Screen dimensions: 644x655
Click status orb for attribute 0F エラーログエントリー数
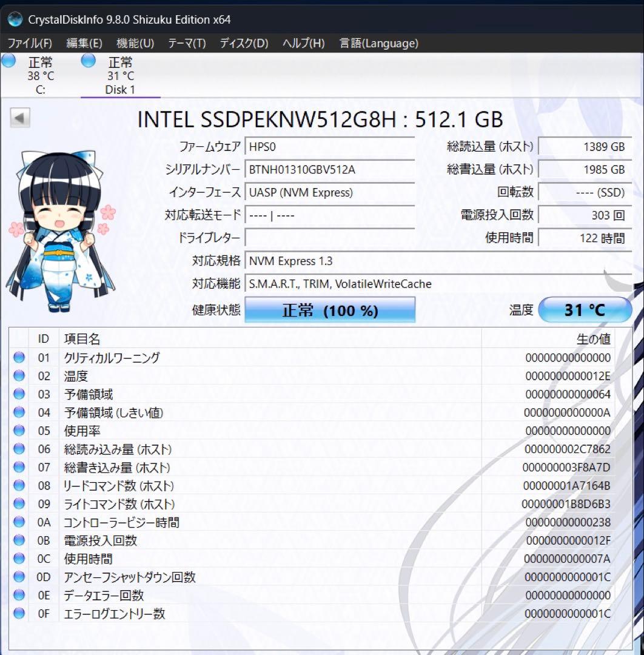point(19,613)
